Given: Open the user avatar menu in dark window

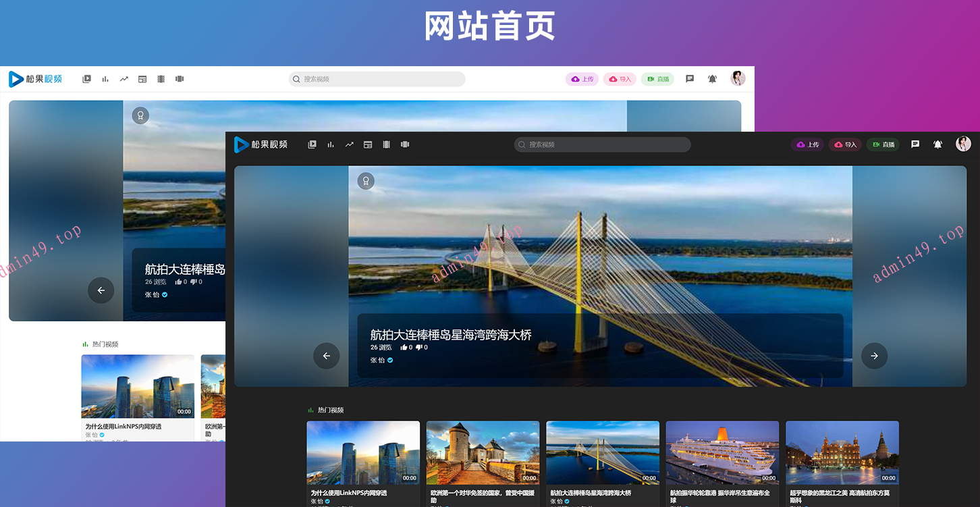Looking at the screenshot, I should (x=963, y=144).
